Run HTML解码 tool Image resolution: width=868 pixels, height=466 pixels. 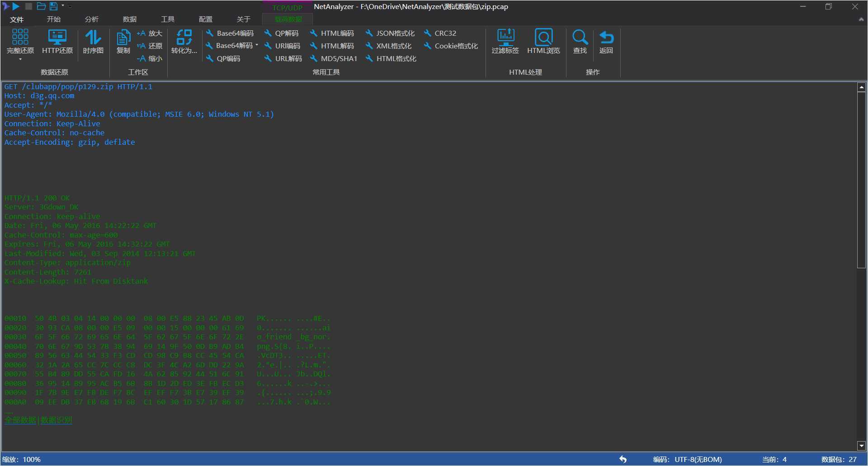pyautogui.click(x=332, y=46)
